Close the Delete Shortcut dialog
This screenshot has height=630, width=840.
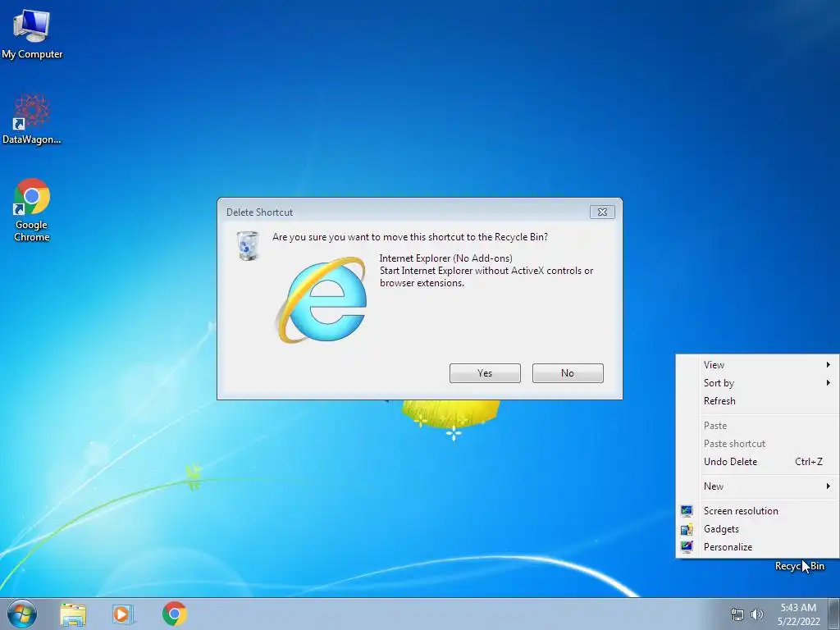602,212
